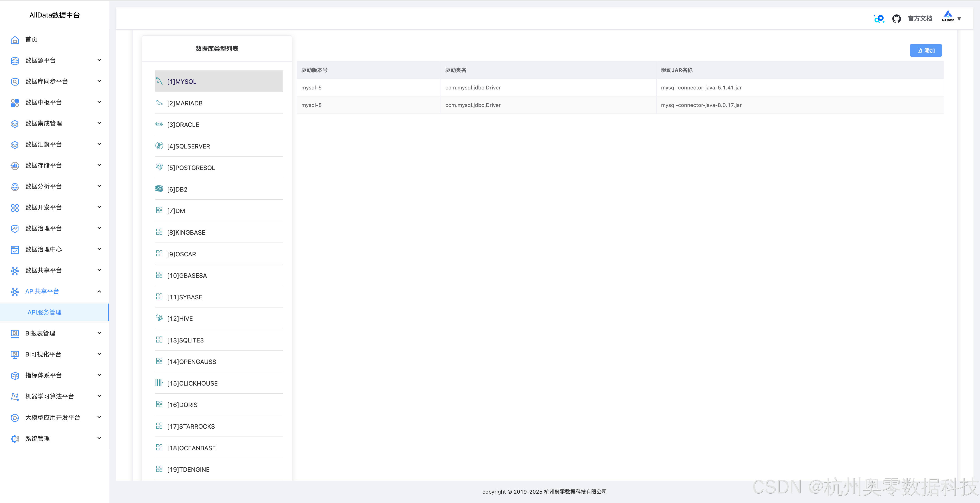Image resolution: width=980 pixels, height=503 pixels.
Task: Open the GitHub icon in header
Action: (x=896, y=19)
